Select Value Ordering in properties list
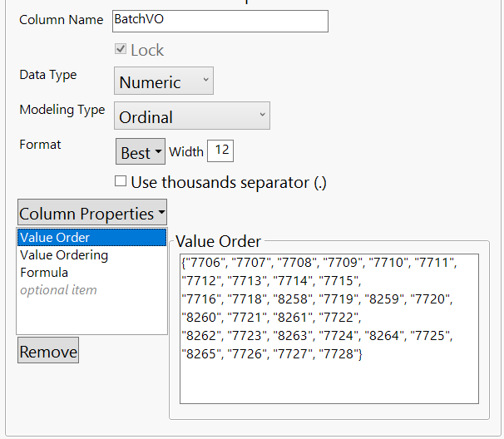Screen dimensions: 504x439 (64, 255)
